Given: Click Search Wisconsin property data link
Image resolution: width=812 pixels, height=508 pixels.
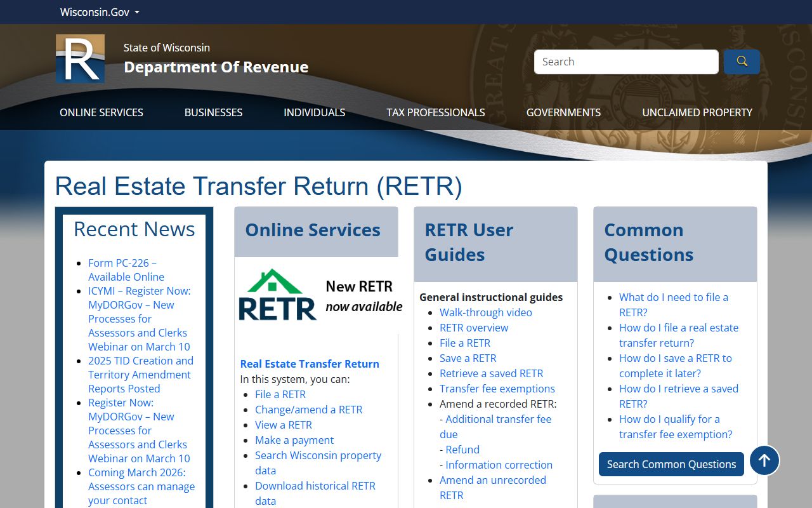Looking at the screenshot, I should 318,463.
